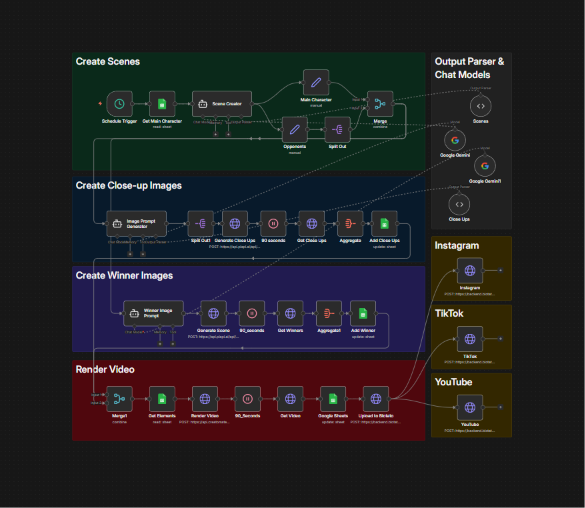
Task: Open the Get Video HTTP node
Action: click(x=290, y=399)
